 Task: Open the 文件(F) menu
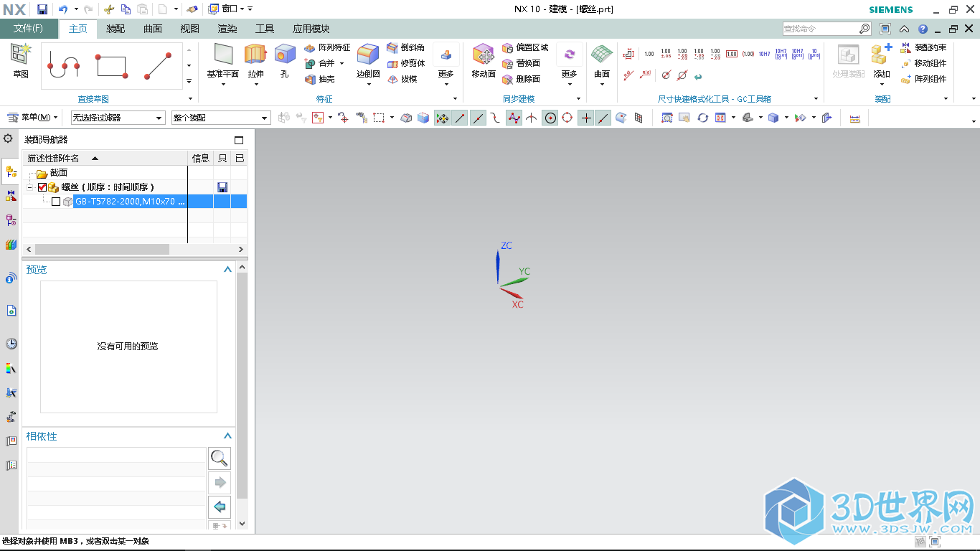click(x=29, y=29)
